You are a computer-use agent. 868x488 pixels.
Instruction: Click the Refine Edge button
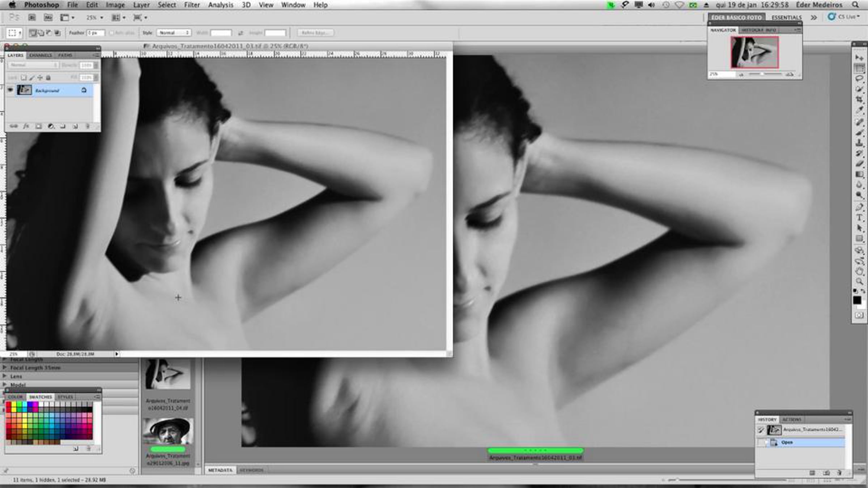315,33
